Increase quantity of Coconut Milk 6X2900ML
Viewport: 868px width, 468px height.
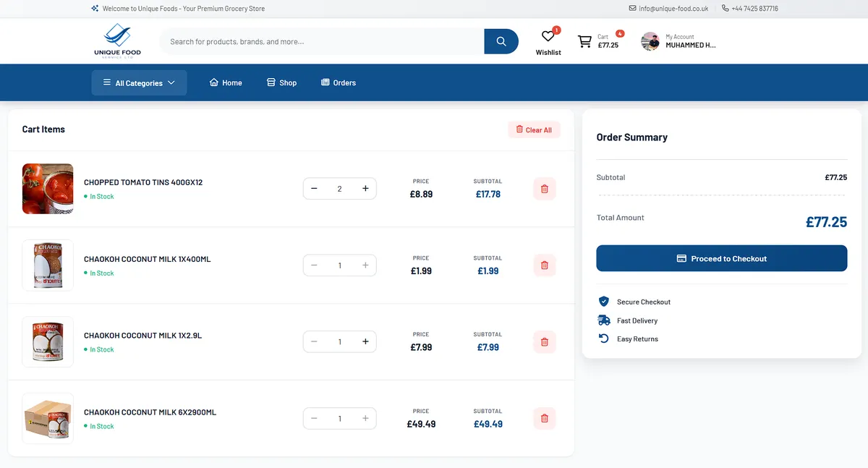(365, 419)
